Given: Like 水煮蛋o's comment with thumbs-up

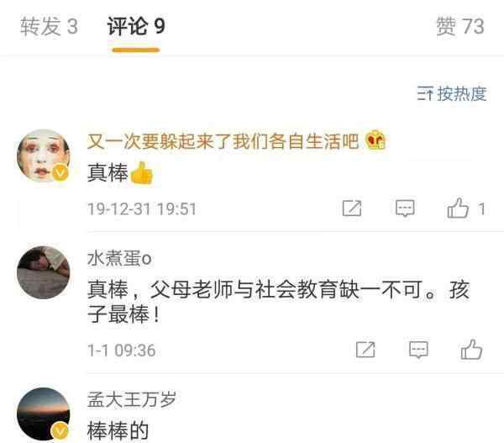Looking at the screenshot, I should pos(471,349).
